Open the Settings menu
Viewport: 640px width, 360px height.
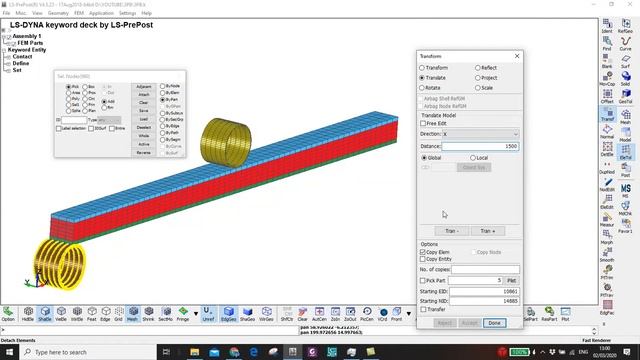click(127, 13)
